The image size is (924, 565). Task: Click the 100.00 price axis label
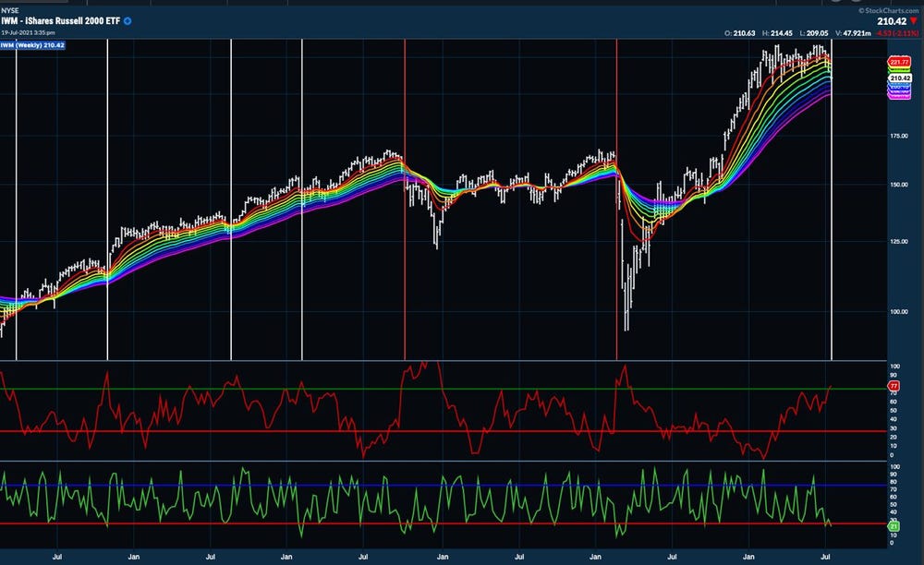pos(899,312)
